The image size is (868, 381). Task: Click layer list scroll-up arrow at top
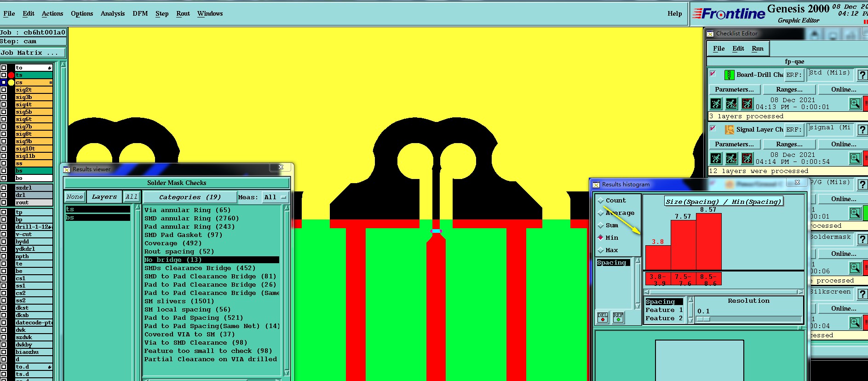coord(63,65)
